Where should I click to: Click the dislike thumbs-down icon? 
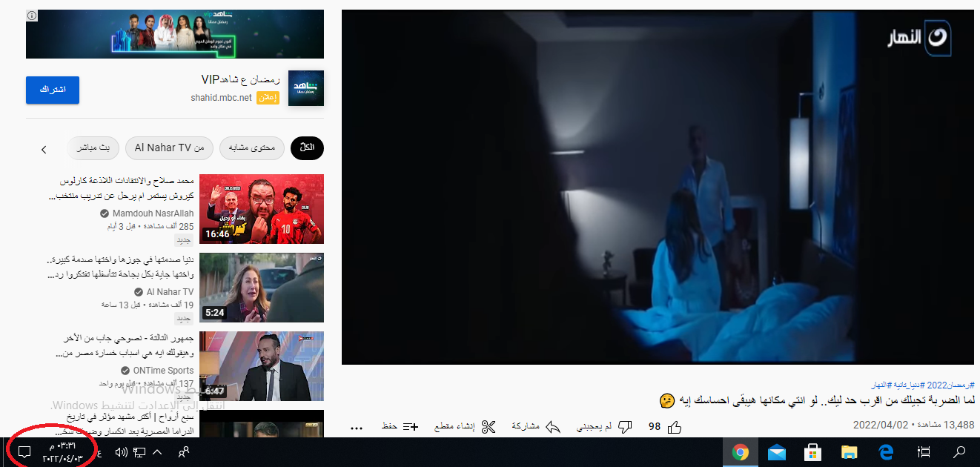coord(625,427)
